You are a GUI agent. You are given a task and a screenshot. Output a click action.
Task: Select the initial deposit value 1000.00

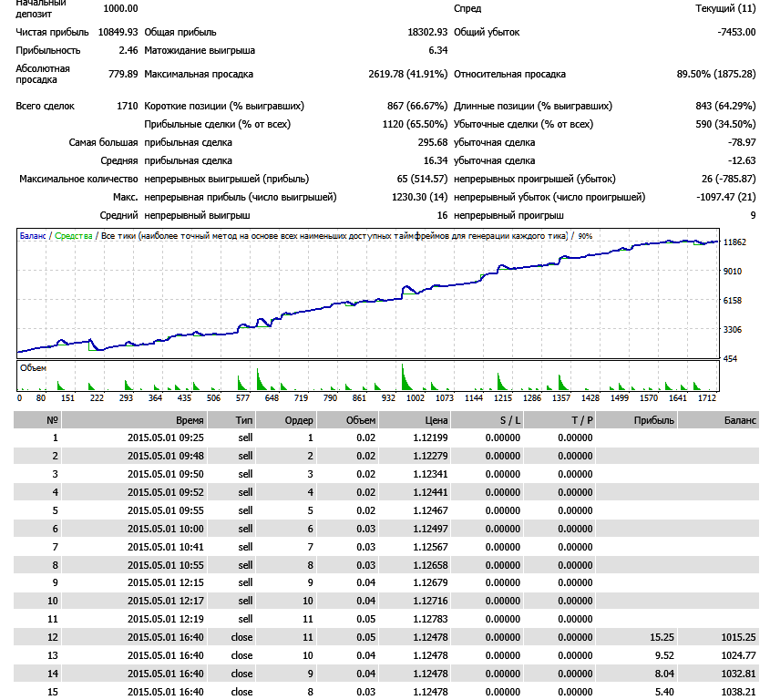click(x=120, y=8)
